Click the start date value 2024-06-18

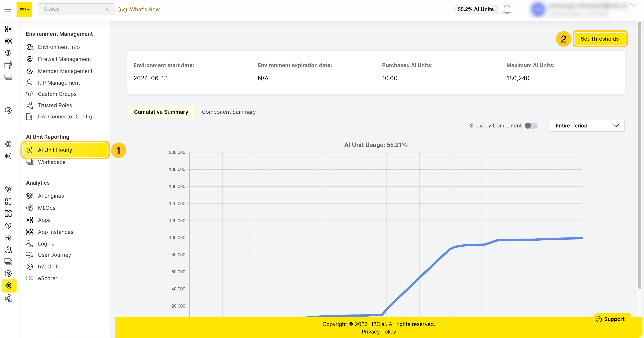pos(151,78)
